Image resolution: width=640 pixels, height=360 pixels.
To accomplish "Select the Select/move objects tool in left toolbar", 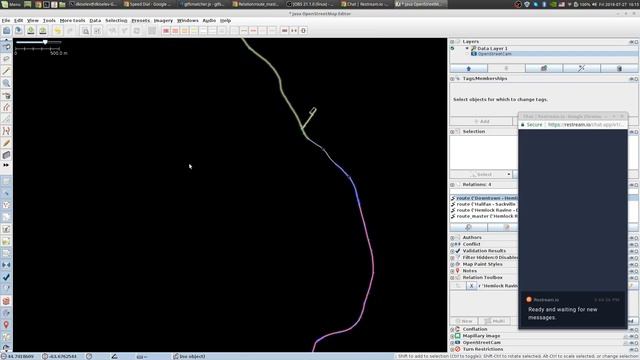I will (x=6, y=47).
